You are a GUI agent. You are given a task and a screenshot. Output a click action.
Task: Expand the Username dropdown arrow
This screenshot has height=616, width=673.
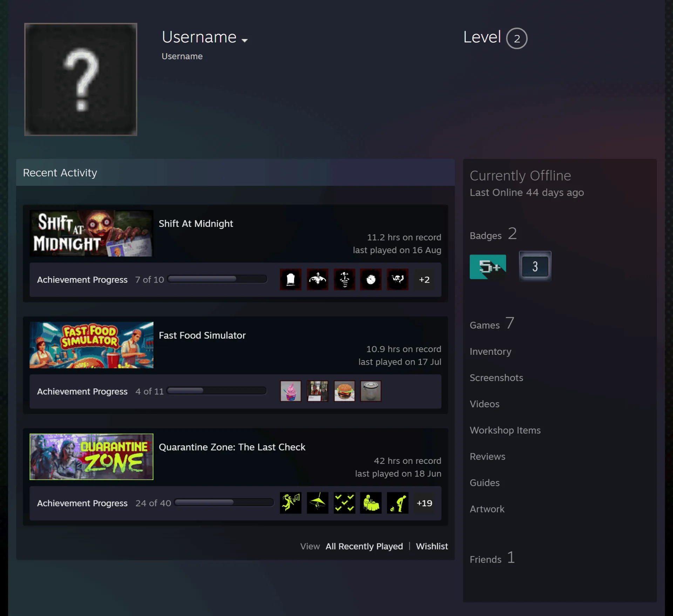point(245,40)
